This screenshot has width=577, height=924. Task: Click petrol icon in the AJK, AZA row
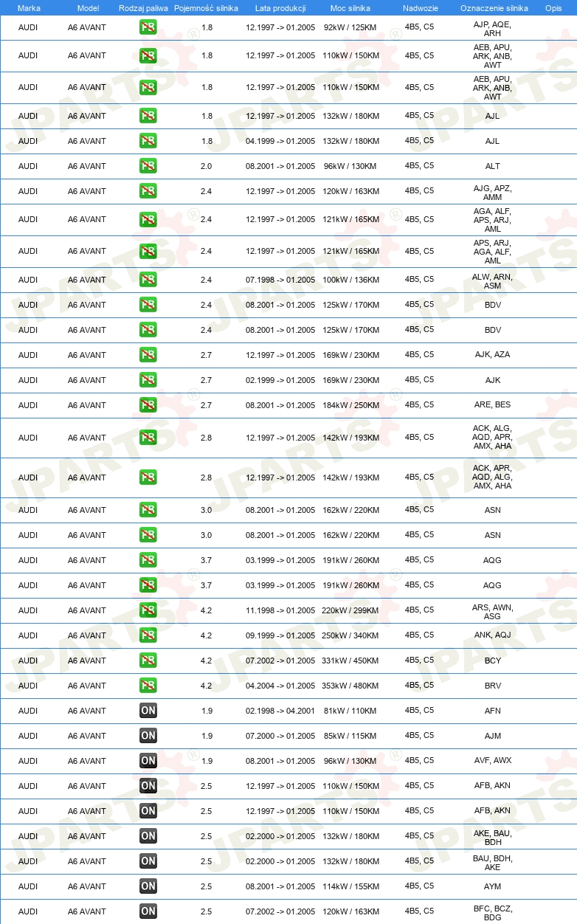148,355
